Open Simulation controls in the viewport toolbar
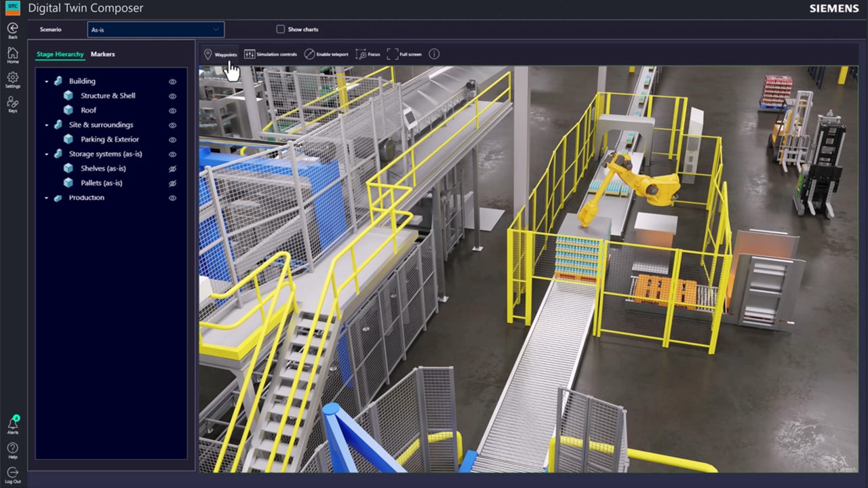 271,54
